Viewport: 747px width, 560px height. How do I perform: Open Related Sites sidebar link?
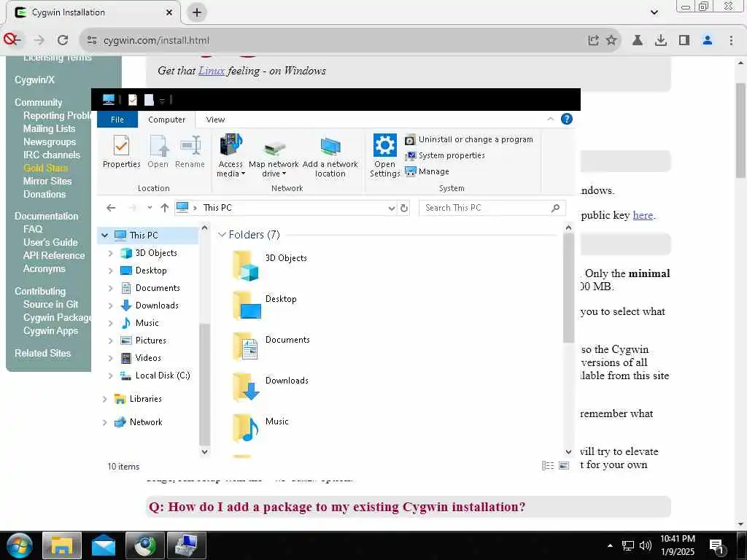[x=43, y=353]
